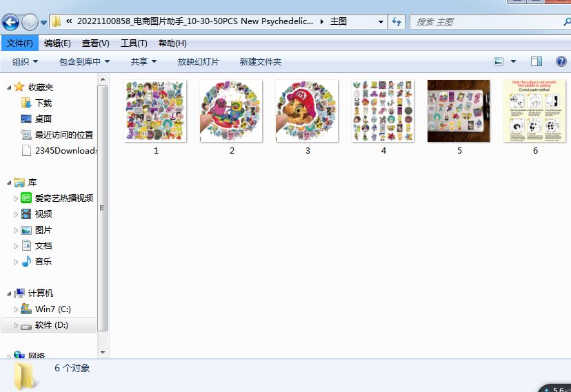Select 下载 in favorites
This screenshot has height=392, width=571.
pyautogui.click(x=43, y=103)
